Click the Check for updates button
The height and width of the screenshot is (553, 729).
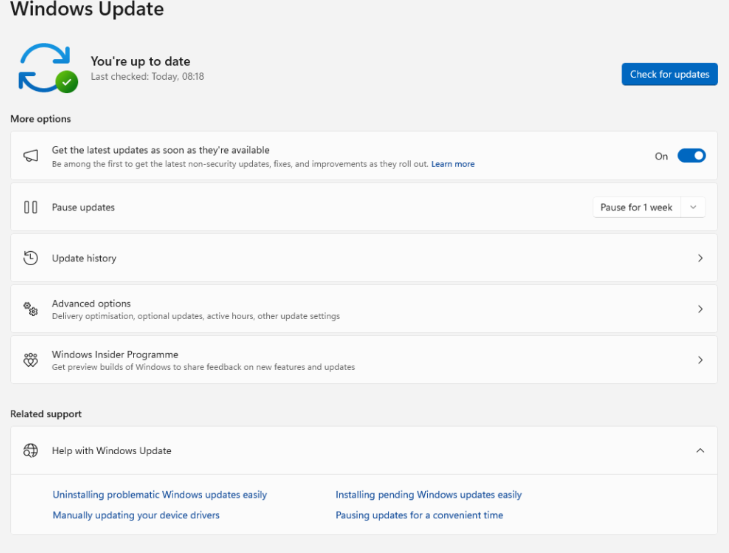669,74
